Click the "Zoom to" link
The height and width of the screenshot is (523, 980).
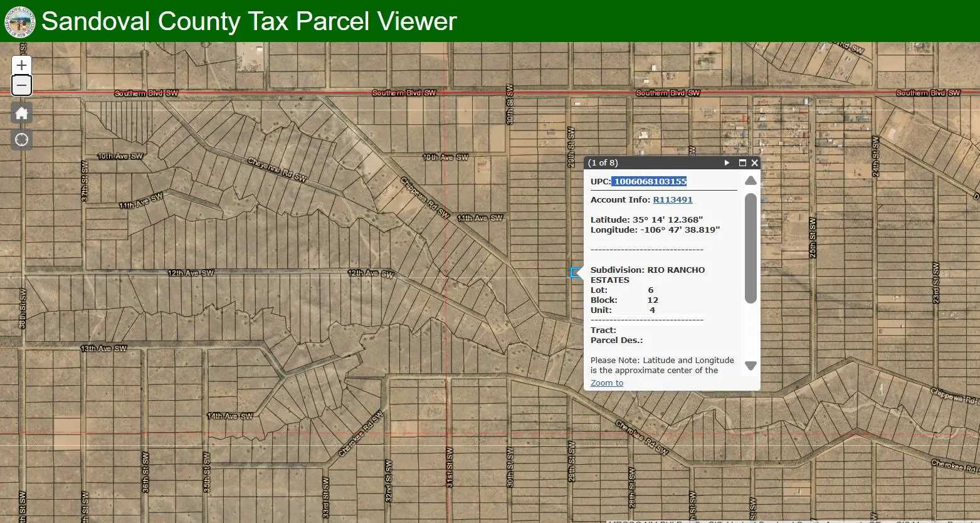point(606,383)
